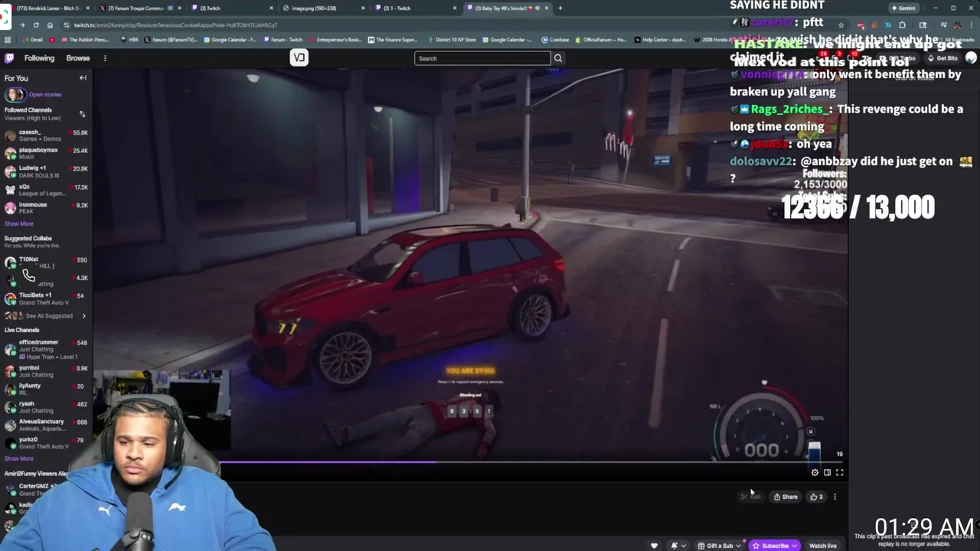Like the clip with thumbs up
Image resolution: width=980 pixels, height=551 pixels.
[817, 497]
